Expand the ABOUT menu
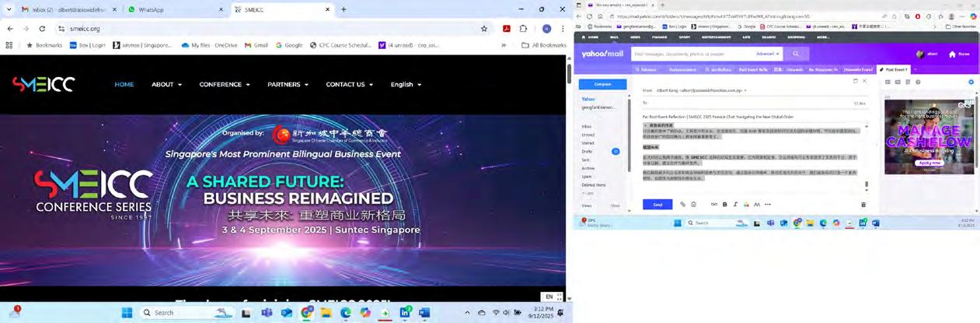The height and width of the screenshot is (323, 980). [x=166, y=84]
